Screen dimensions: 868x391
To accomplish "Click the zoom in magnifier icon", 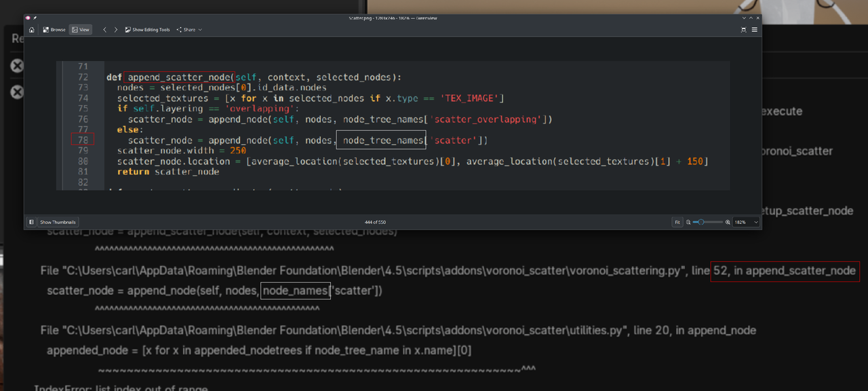I will [x=728, y=222].
